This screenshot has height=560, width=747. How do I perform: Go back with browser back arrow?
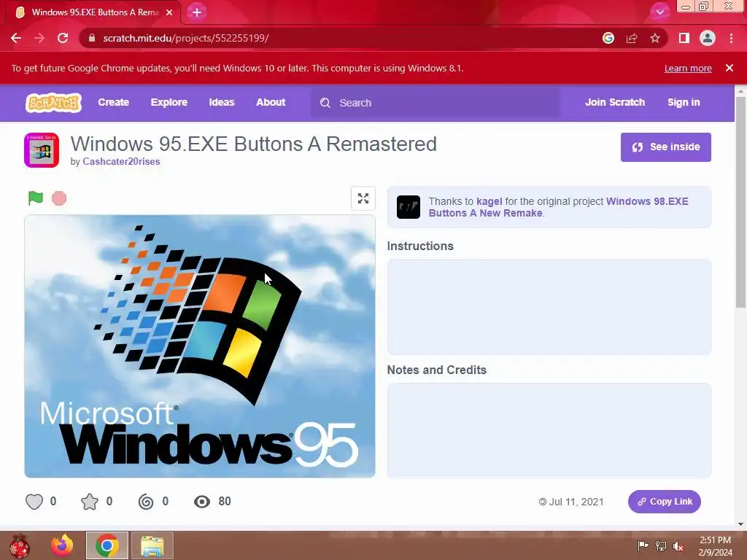[x=16, y=38]
